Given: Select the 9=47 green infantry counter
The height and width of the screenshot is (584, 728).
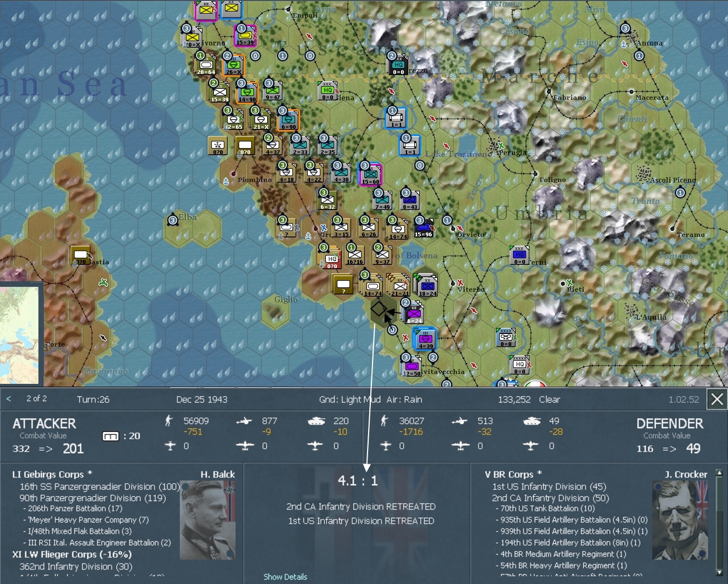Looking at the screenshot, I should point(273,90).
